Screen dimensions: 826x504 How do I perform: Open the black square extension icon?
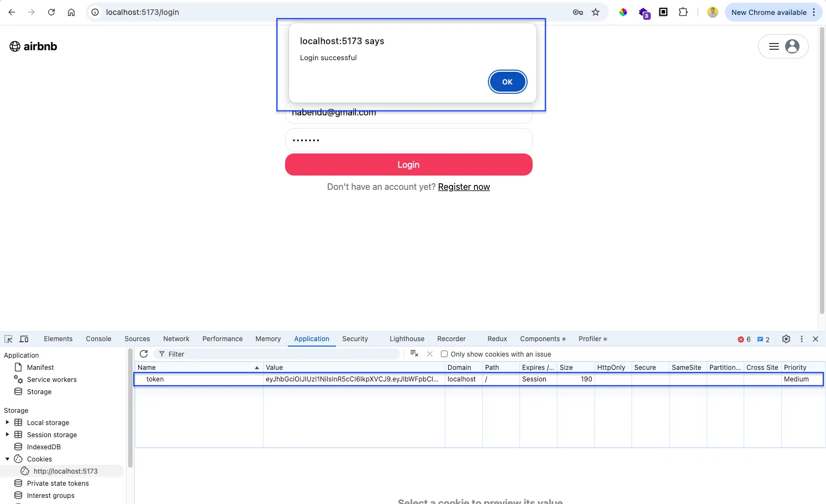point(664,12)
